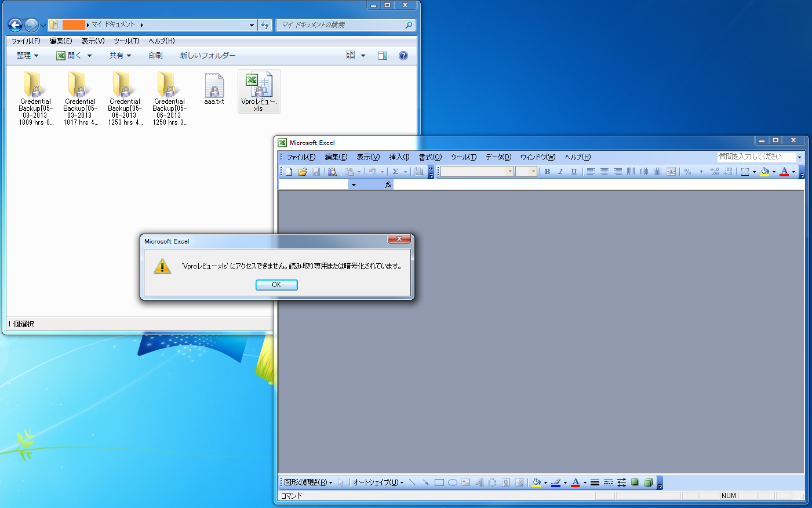
Task: Click the Line Style icon
Action: pos(595,482)
